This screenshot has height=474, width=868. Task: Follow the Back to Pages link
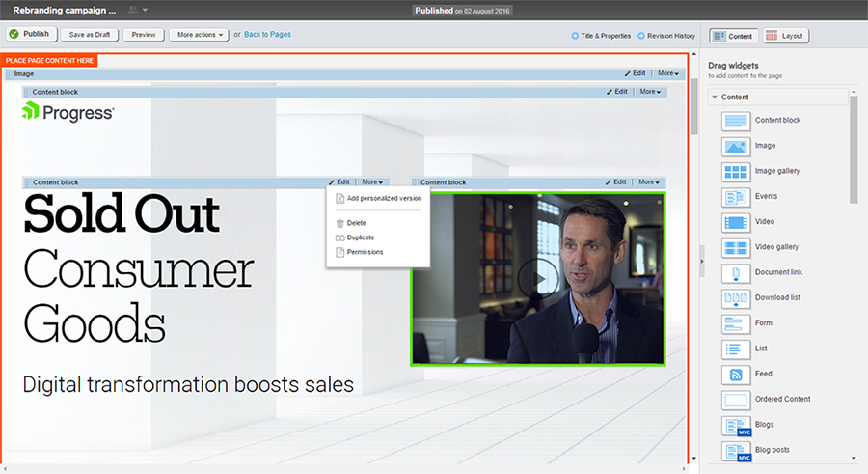tap(267, 35)
